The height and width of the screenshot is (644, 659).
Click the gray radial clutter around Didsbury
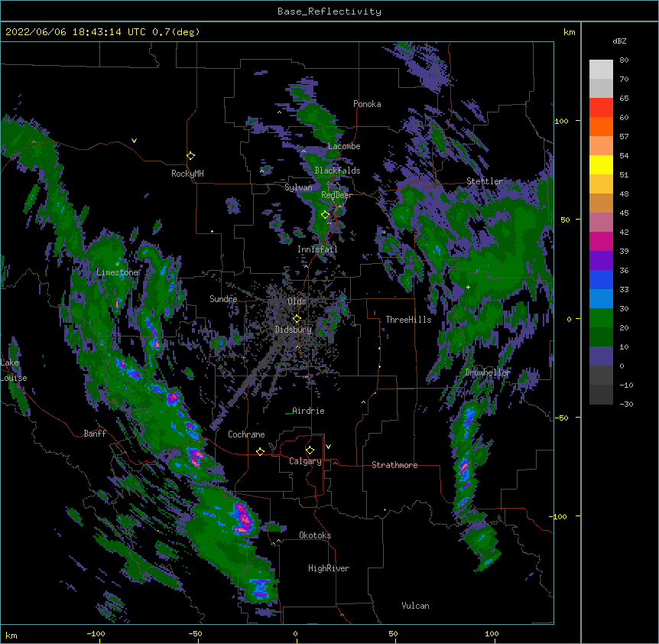coord(290,328)
